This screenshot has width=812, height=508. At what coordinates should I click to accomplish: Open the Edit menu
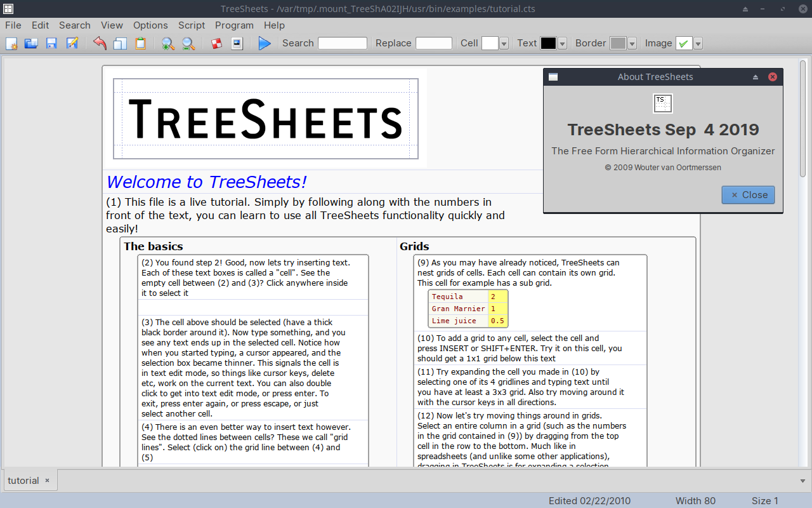(x=40, y=25)
